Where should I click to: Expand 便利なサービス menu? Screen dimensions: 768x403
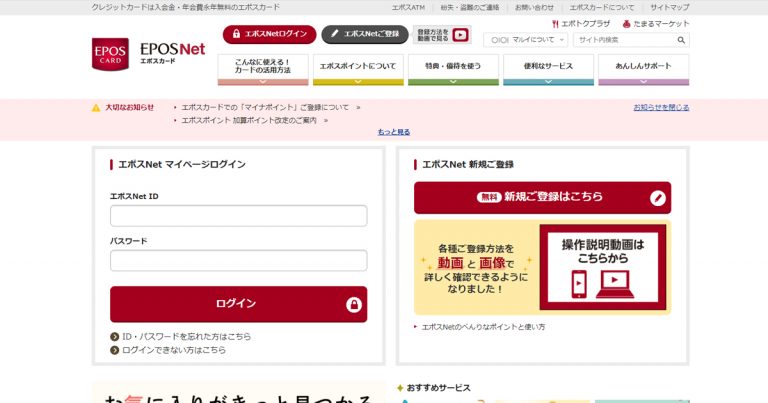(x=548, y=70)
